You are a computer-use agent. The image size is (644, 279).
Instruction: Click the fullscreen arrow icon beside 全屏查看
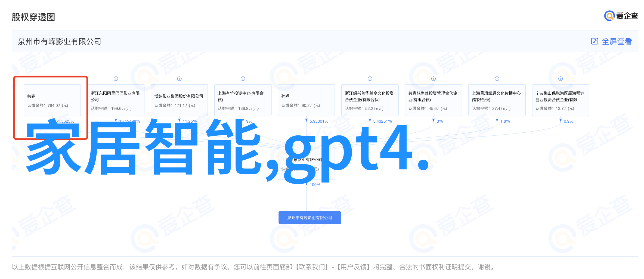tap(595, 41)
